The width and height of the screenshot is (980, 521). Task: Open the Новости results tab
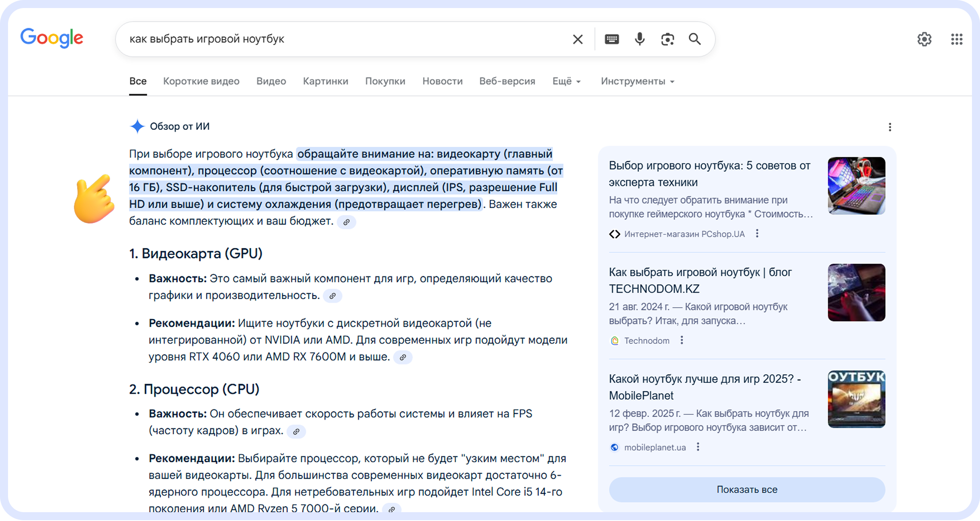click(442, 81)
